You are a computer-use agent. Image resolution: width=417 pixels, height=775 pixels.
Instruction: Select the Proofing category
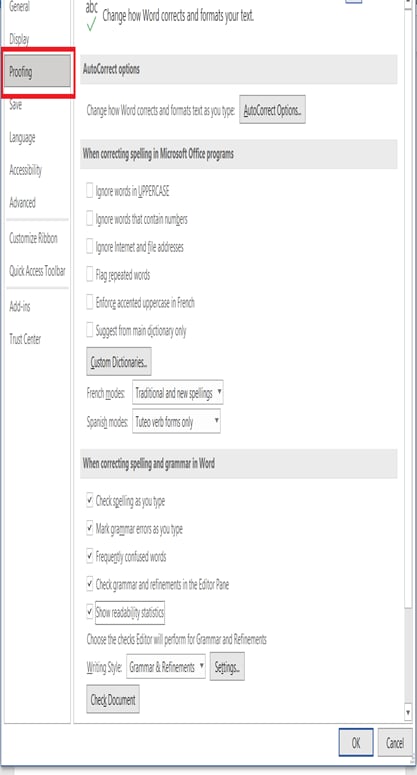pyautogui.click(x=37, y=72)
